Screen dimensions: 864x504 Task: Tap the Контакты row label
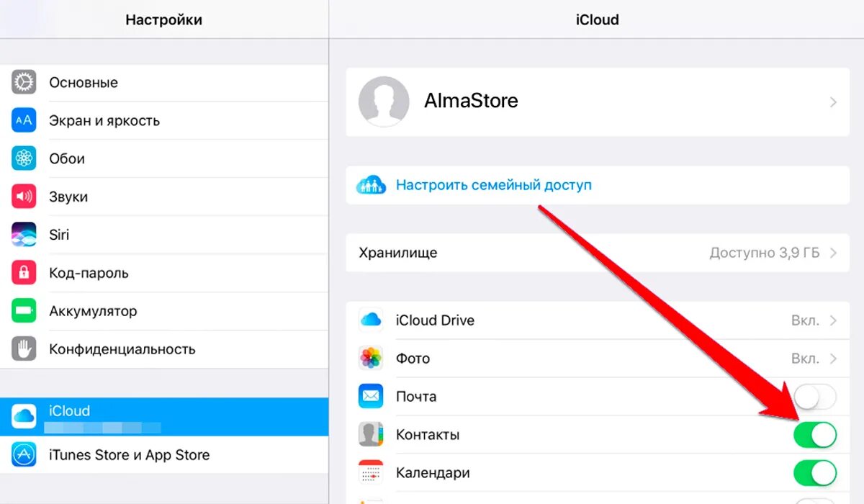428,435
